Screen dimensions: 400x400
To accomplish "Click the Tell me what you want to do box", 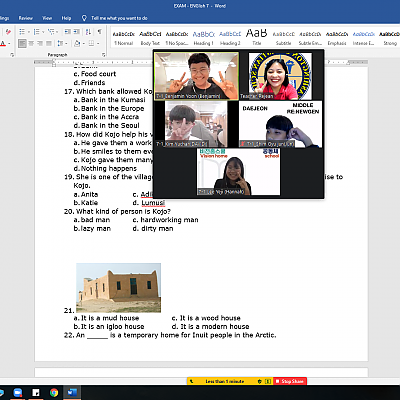I will [119, 18].
